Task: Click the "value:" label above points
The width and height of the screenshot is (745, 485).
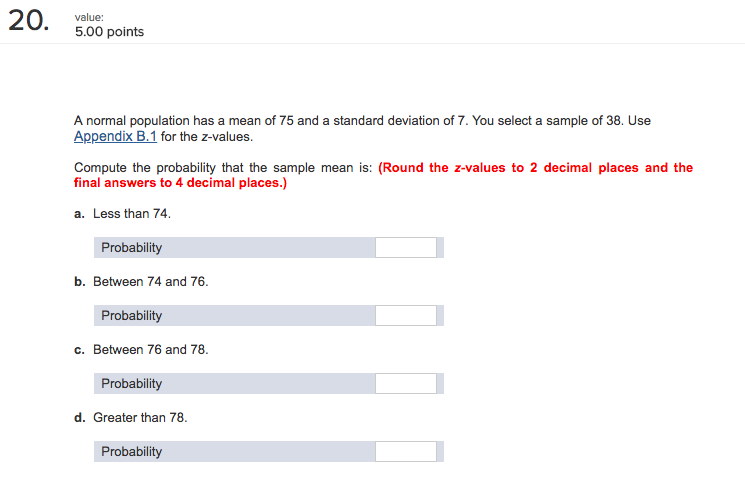Action: point(89,15)
